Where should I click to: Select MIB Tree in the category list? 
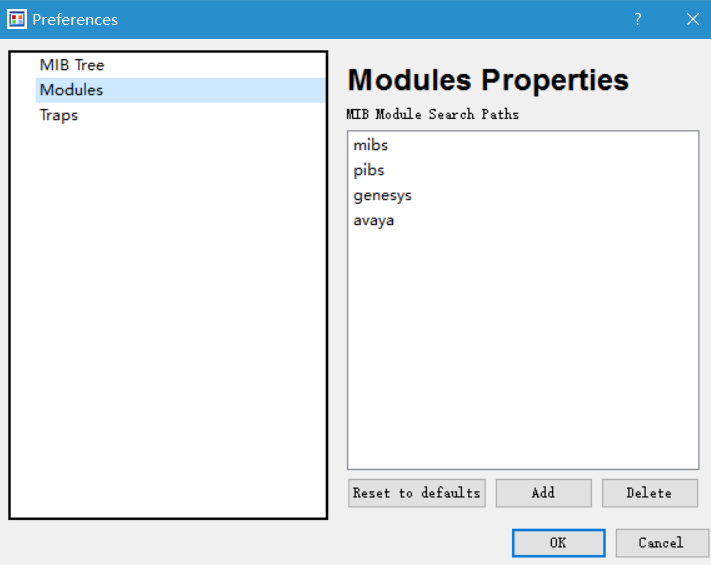[72, 65]
